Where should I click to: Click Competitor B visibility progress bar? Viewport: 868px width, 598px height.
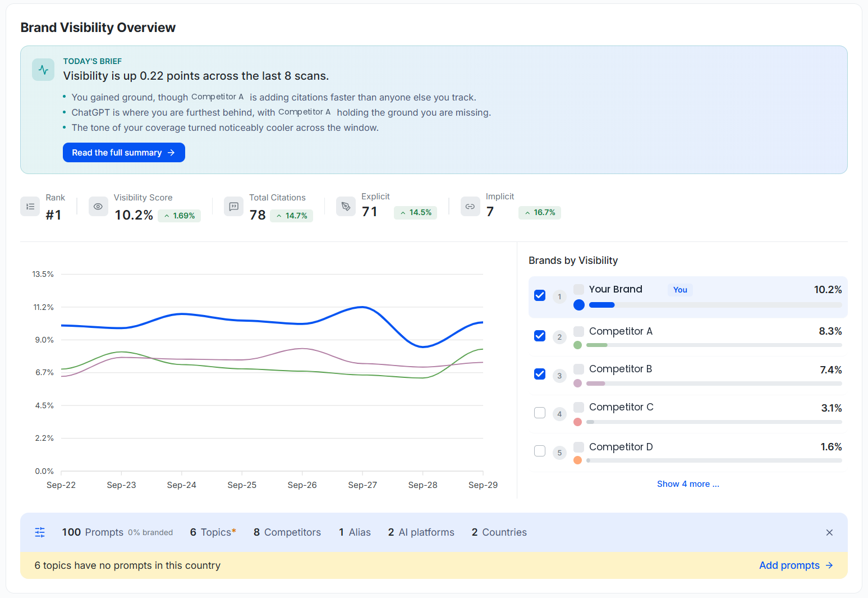[x=714, y=384]
